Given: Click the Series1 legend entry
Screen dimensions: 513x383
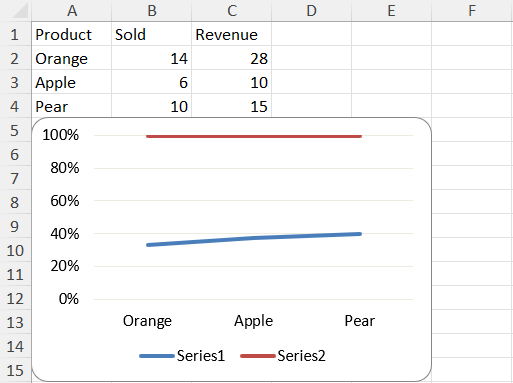Looking at the screenshot, I should (182, 356).
